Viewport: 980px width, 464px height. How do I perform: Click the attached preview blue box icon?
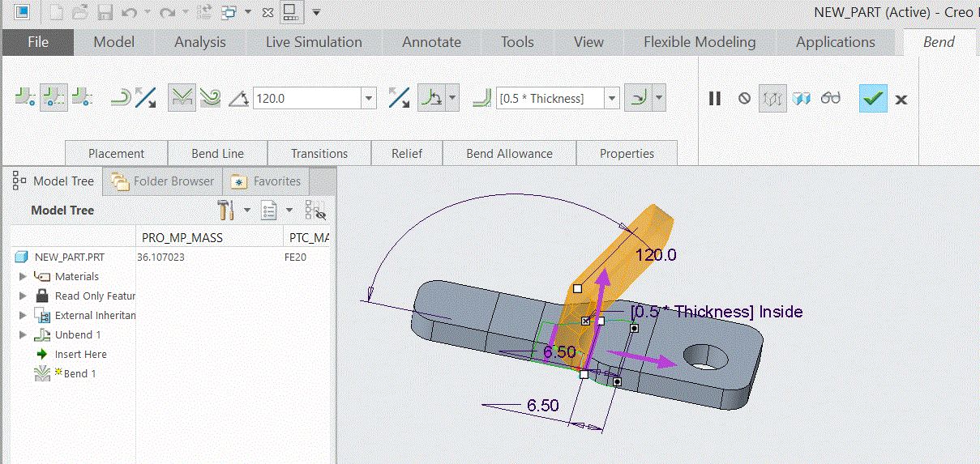(x=802, y=98)
